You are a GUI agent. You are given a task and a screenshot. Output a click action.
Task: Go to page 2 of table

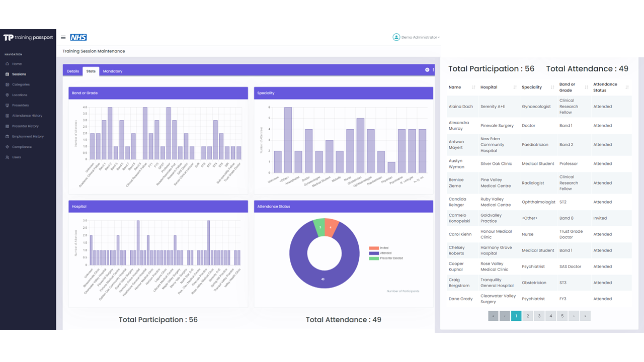pos(528,316)
